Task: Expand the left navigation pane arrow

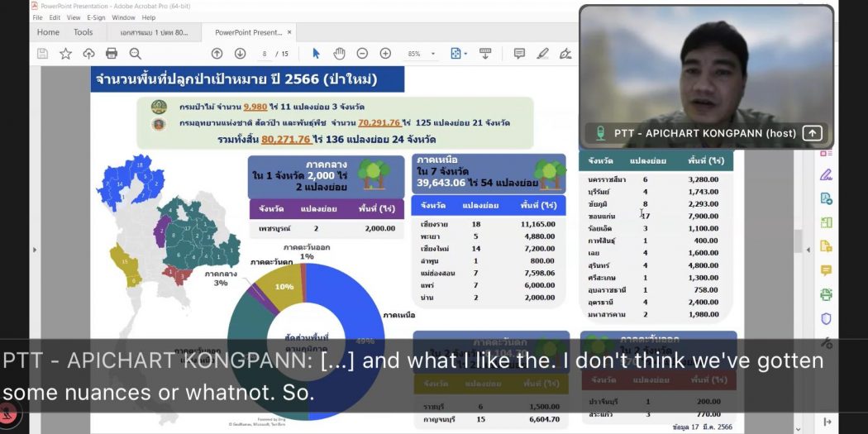Action: 35,250
